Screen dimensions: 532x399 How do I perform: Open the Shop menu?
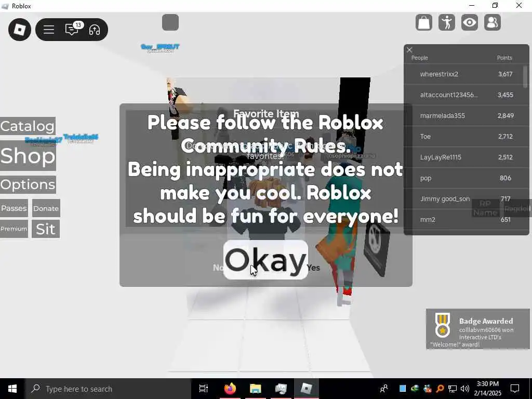28,155
